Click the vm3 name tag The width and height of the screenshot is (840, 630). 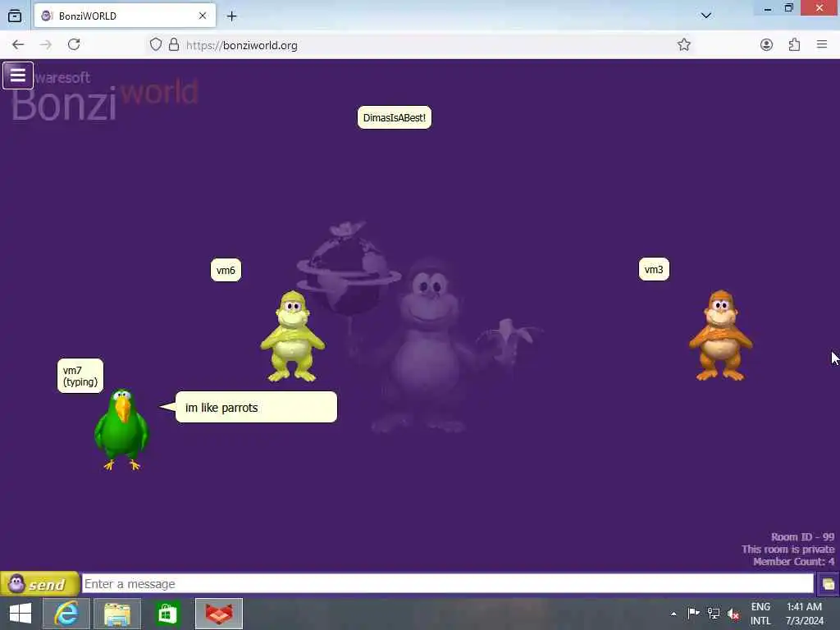[x=654, y=269]
